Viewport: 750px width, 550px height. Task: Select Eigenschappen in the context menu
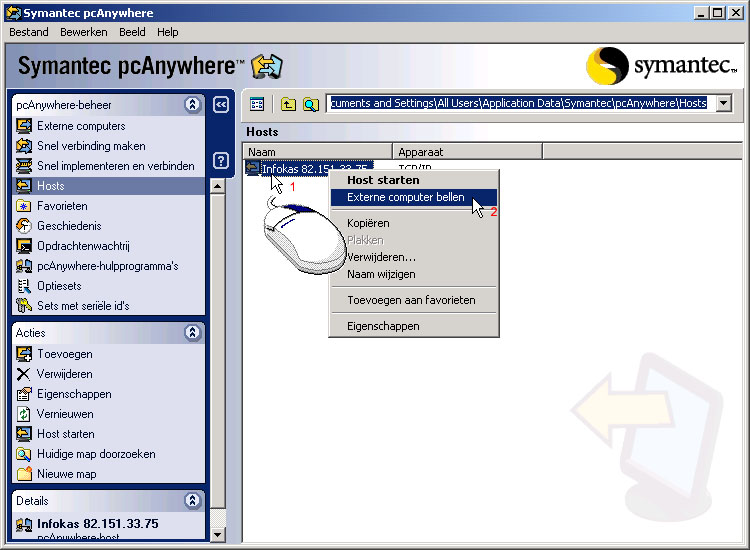pos(383,326)
